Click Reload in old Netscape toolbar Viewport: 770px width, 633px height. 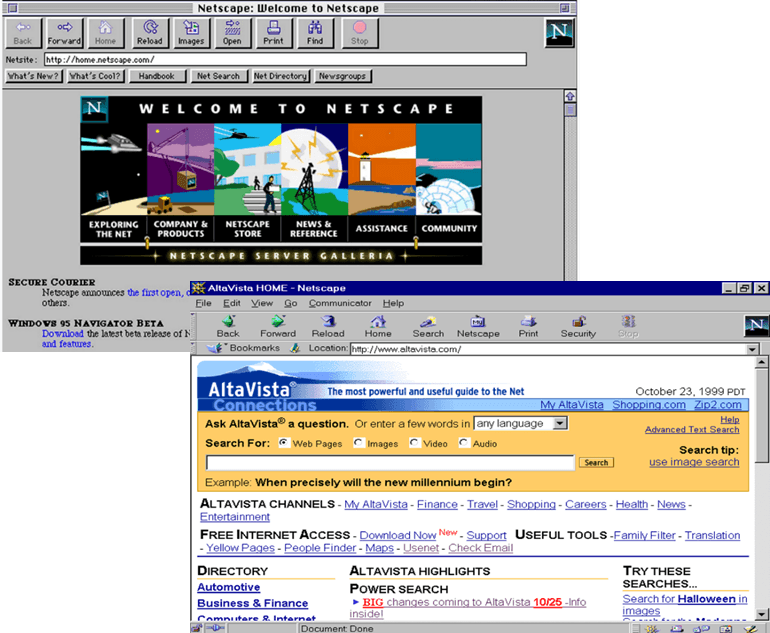point(150,33)
